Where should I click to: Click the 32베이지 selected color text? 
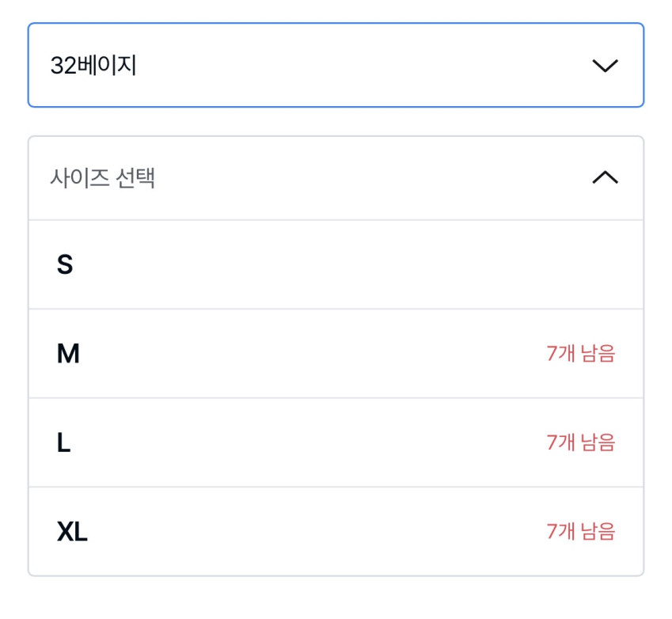(93, 66)
